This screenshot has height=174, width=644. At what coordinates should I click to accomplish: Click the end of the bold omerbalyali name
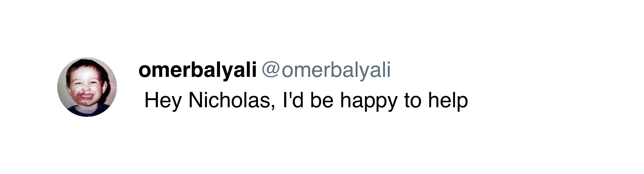coord(254,70)
